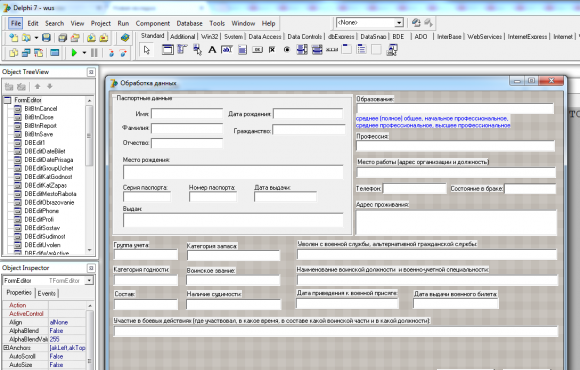Run the project with green play icon

tap(74, 53)
